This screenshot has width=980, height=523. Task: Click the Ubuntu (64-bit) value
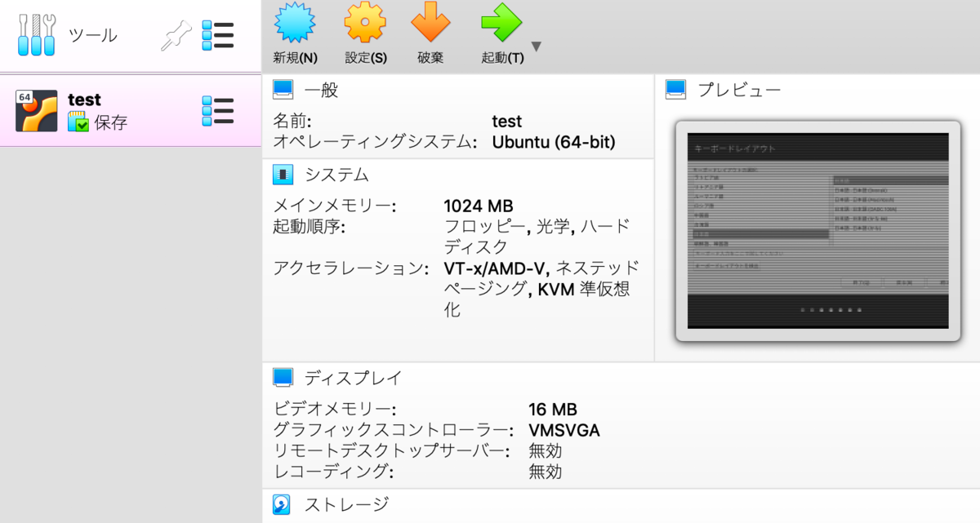pos(554,142)
